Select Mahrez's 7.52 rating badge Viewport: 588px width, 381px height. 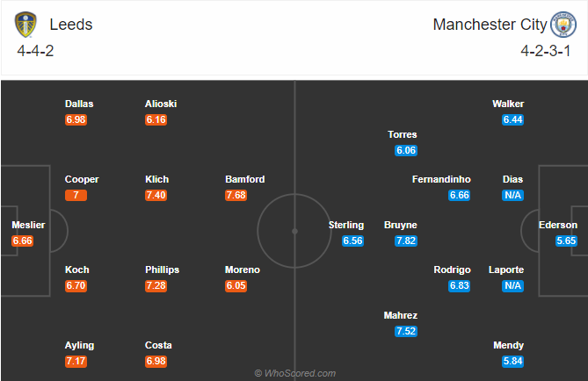(x=406, y=331)
